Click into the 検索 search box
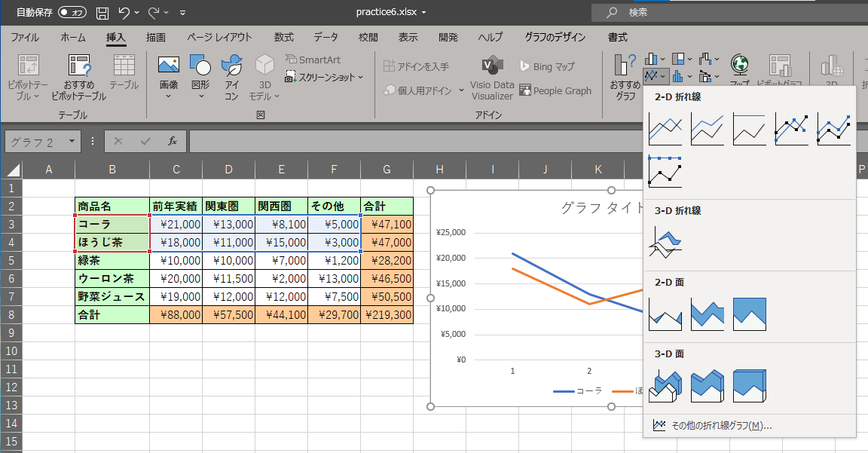 (729, 12)
